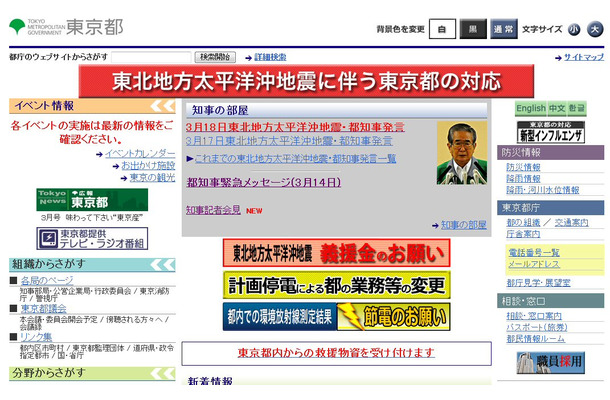Collapse the 組織からさがす section arrows
Image resolution: width=610 pixels, height=400 pixels.
163,265
